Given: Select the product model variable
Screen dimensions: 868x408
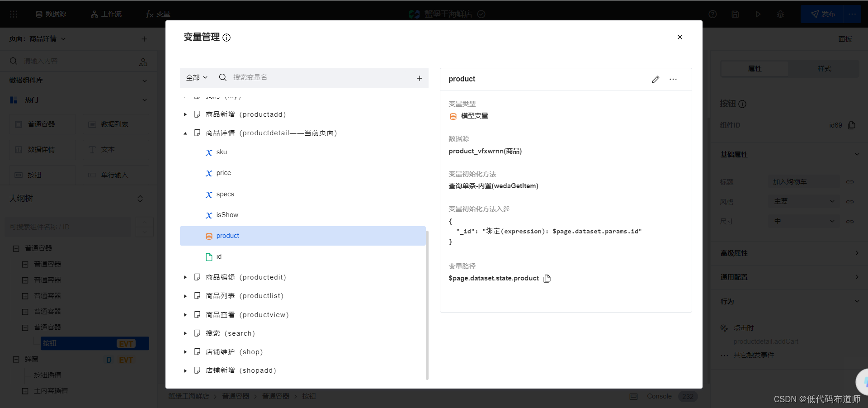Looking at the screenshot, I should pyautogui.click(x=302, y=236).
